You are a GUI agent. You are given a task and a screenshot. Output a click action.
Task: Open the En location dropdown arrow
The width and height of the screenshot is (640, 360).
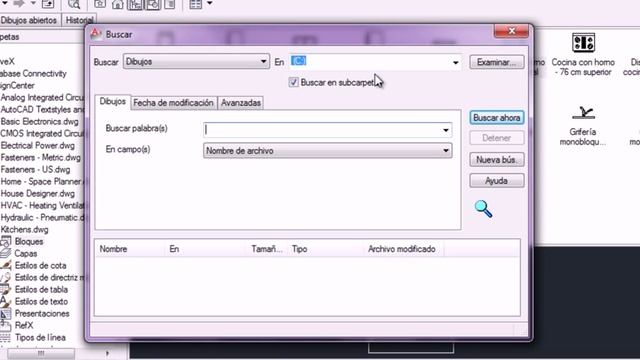(x=456, y=62)
